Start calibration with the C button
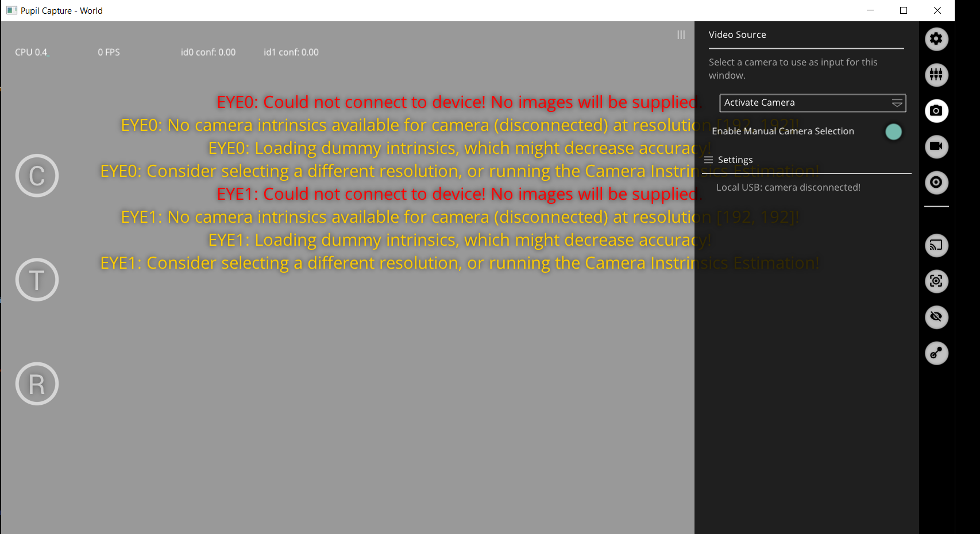 [x=37, y=176]
